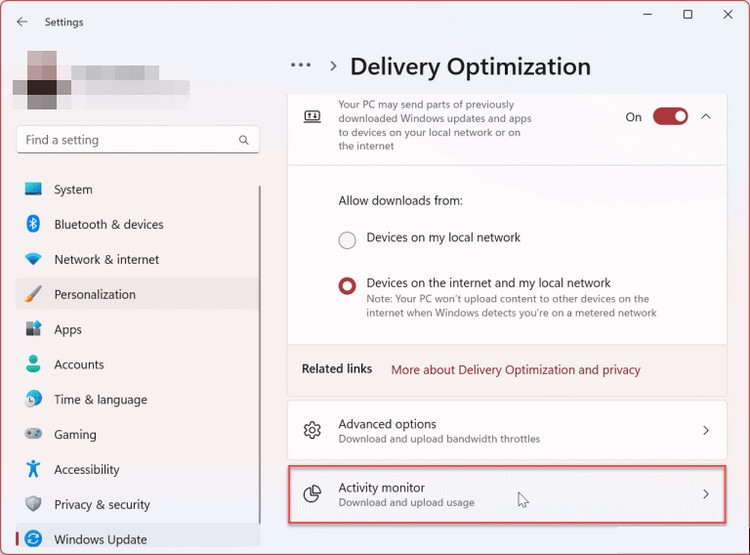
Task: Collapse the allow downloads section chevron
Action: coord(706,116)
